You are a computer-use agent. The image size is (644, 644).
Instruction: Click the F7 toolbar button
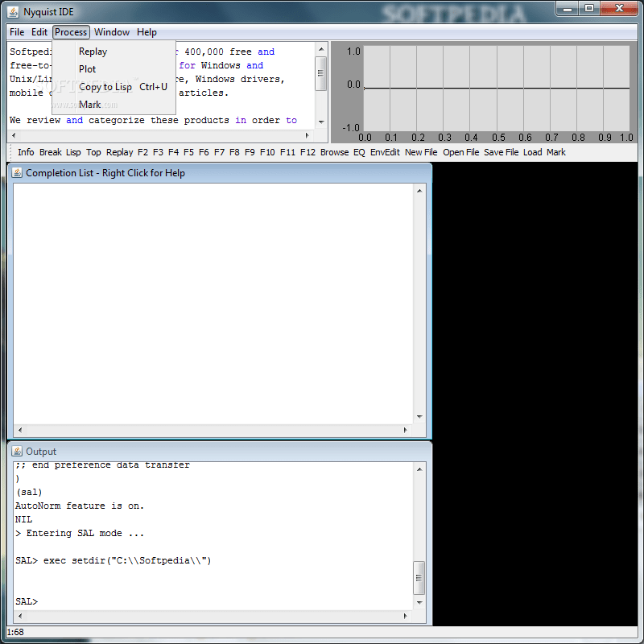tap(219, 152)
